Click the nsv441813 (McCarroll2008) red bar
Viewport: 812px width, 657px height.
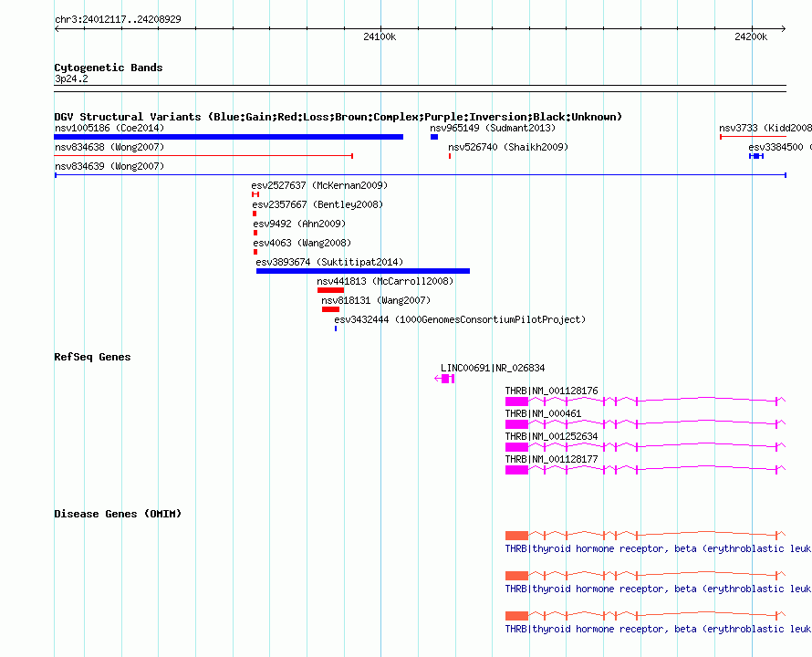[331, 290]
